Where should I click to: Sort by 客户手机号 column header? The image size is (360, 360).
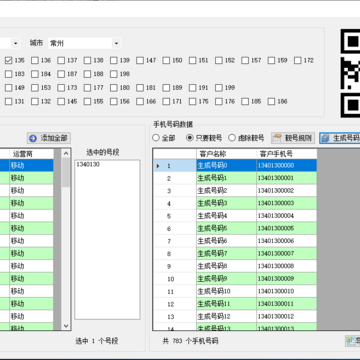pyautogui.click(x=287, y=154)
